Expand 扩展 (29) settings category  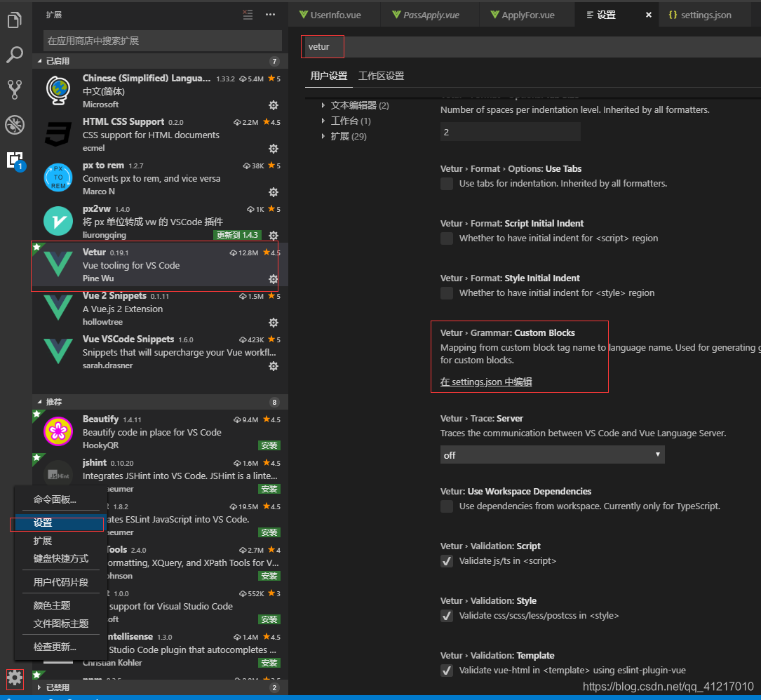coord(344,136)
